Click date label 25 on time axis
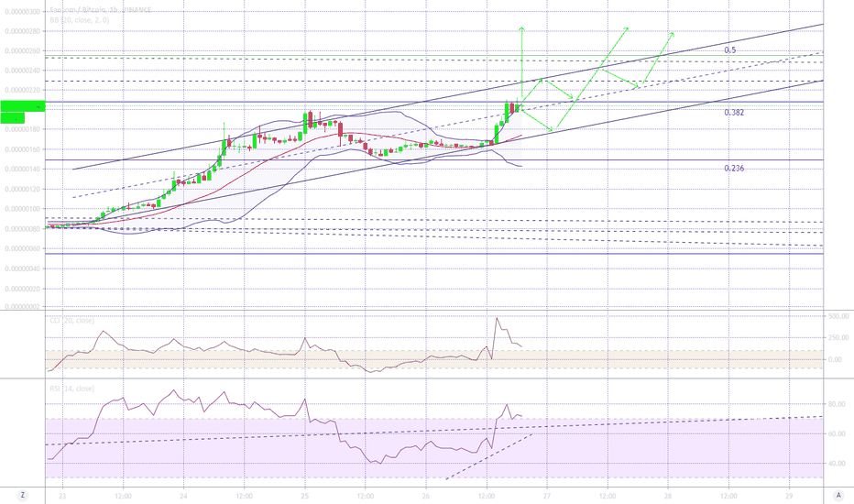This screenshot has height=504, width=854. (304, 497)
